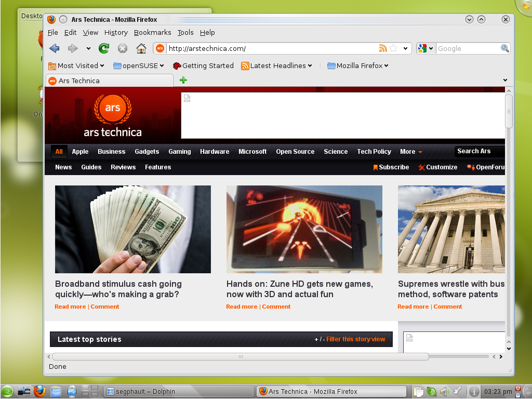The image size is (532, 399).
Task: Click into the Google search field
Action: tap(468, 48)
